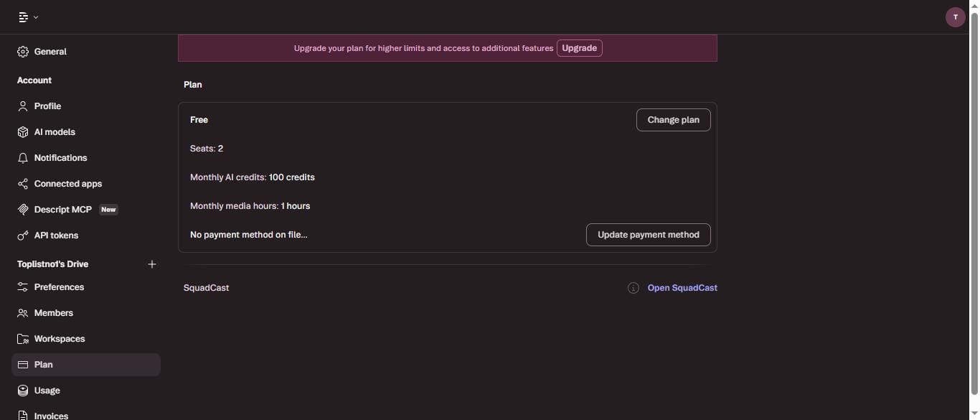The image size is (980, 420).
Task: Open API tokens label
Action: (56, 235)
